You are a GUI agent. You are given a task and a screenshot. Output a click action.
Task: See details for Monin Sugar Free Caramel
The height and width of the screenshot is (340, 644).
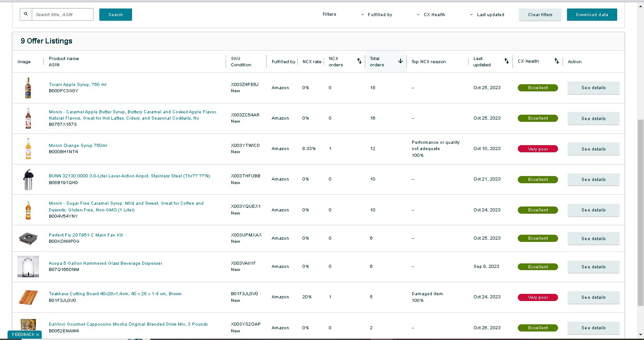(x=593, y=210)
